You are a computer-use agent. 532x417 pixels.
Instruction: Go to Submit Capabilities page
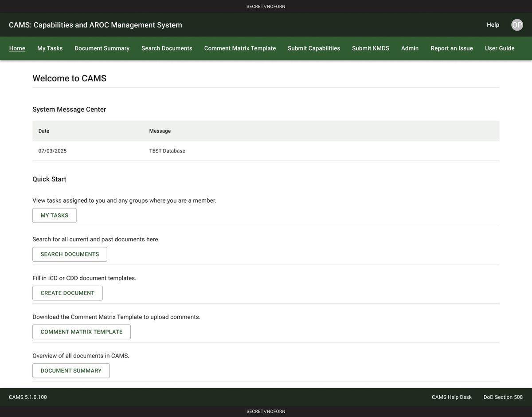coord(314,48)
